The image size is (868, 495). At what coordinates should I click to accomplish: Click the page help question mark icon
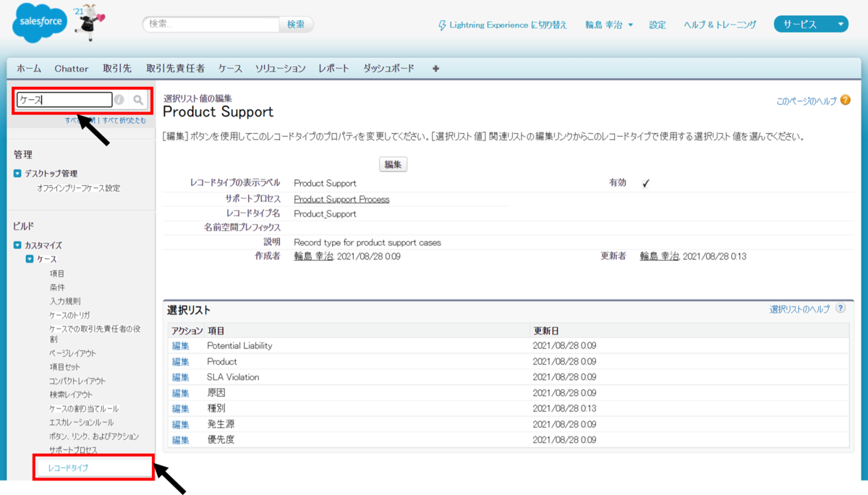846,101
